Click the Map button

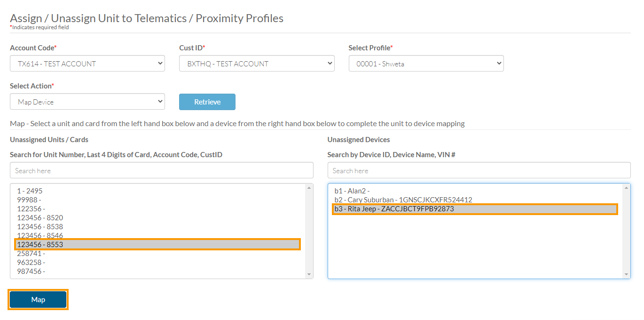(38, 299)
